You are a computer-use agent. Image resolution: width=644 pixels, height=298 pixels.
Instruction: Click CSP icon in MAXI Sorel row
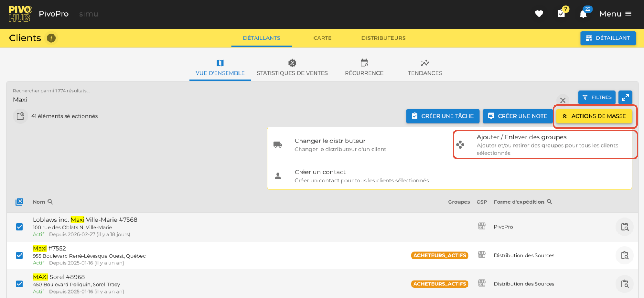tap(482, 283)
